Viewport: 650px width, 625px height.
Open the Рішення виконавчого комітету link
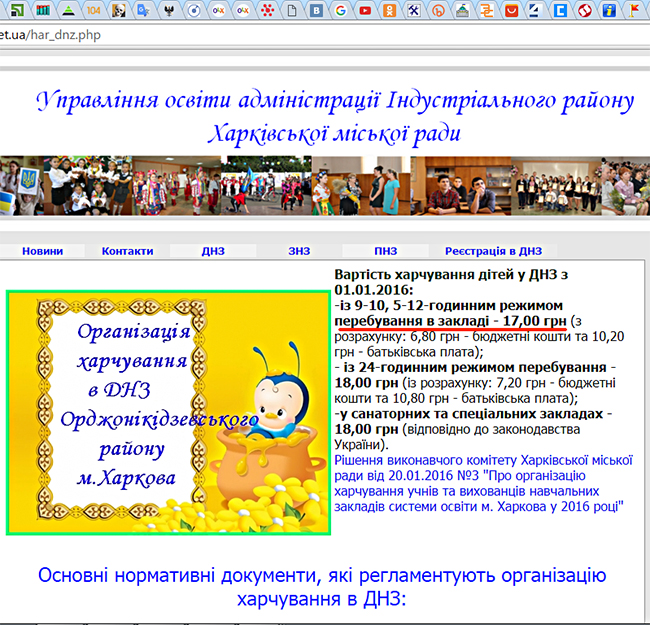pos(483,483)
